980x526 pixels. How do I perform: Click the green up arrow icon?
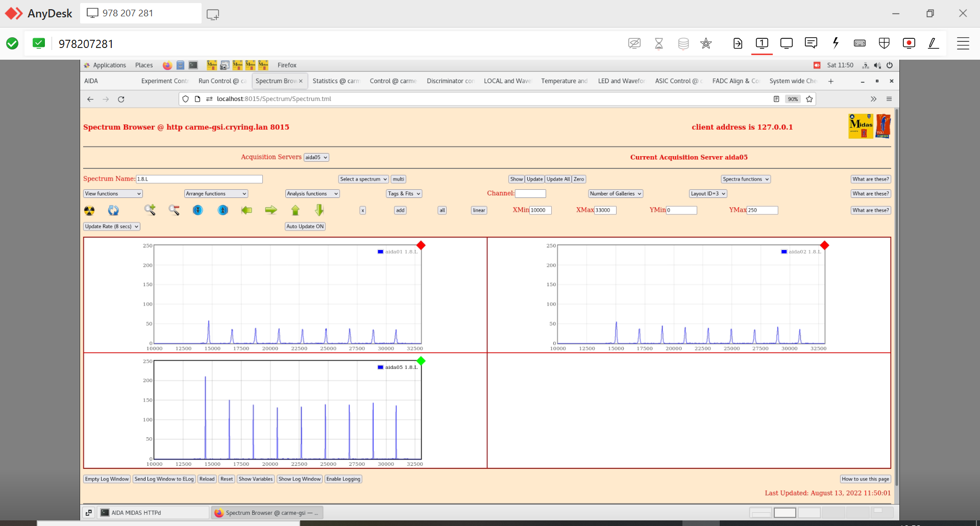pos(295,210)
